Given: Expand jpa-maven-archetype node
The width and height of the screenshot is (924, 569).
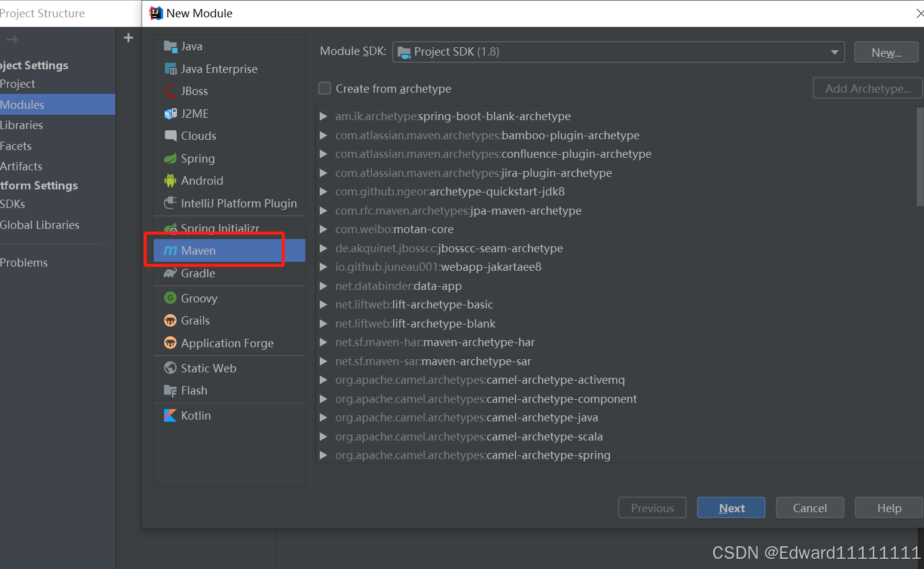Looking at the screenshot, I should click(x=323, y=210).
